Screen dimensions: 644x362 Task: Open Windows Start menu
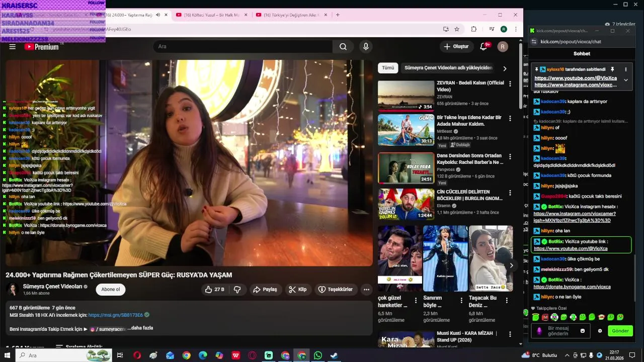pos(8,355)
